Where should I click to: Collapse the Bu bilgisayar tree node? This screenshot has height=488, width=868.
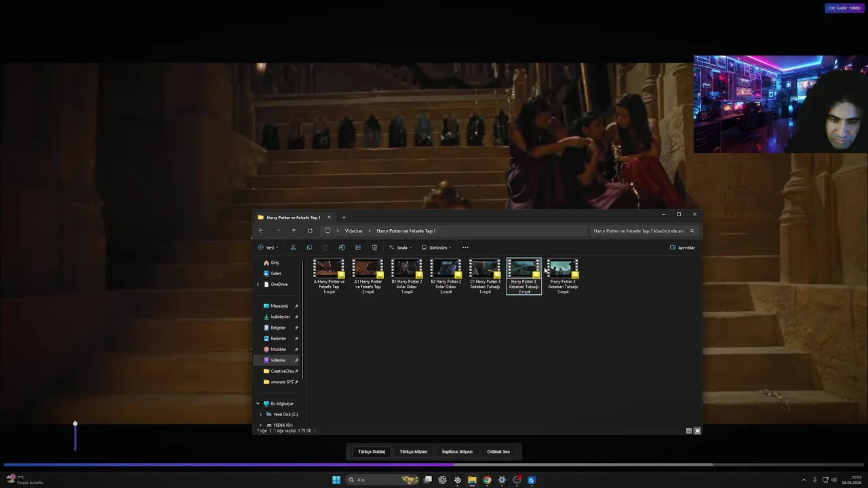tap(258, 404)
